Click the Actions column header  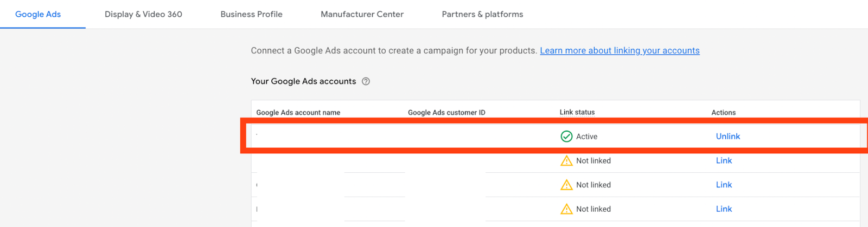point(724,113)
